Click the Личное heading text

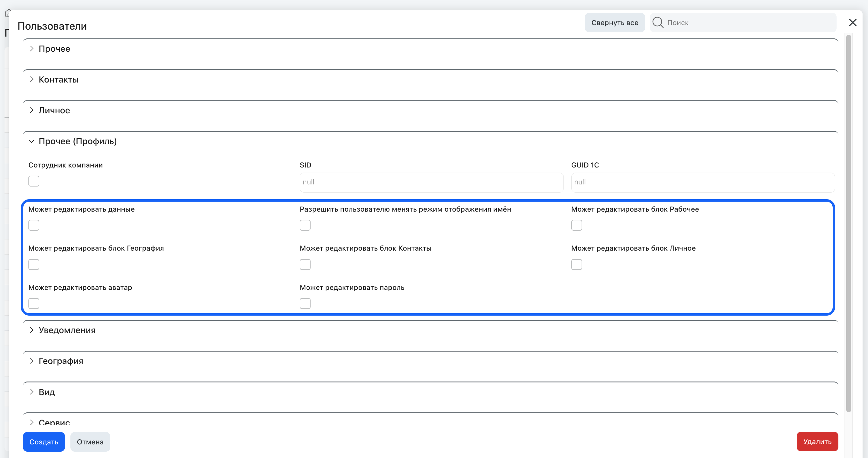pos(54,110)
